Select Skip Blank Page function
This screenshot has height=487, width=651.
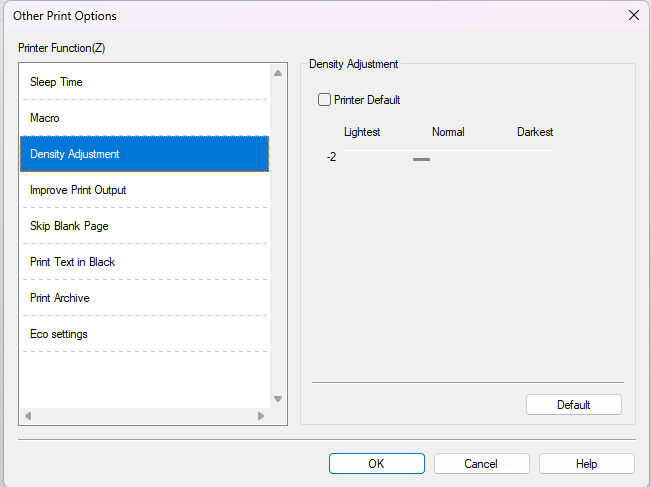(69, 226)
